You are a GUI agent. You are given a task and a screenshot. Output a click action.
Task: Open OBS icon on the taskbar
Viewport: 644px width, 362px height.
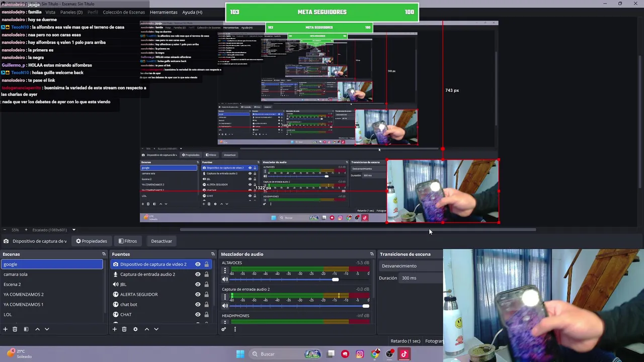tap(389, 354)
